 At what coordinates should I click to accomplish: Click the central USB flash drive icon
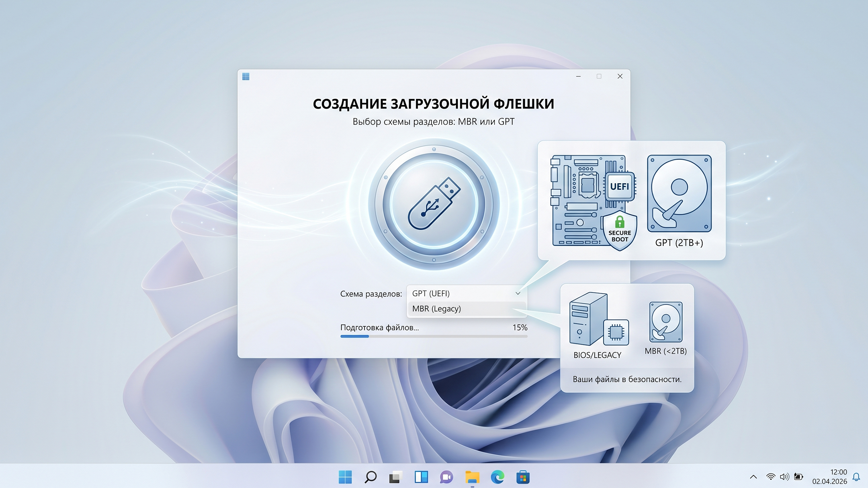434,204
